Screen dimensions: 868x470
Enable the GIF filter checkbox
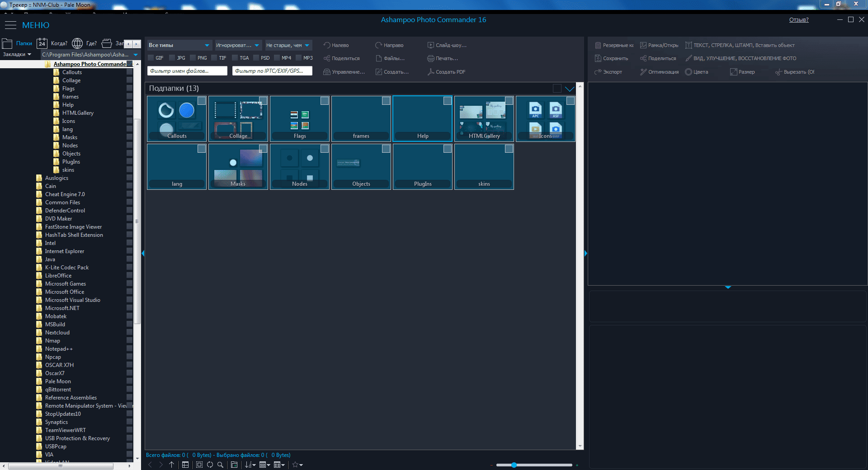click(151, 58)
